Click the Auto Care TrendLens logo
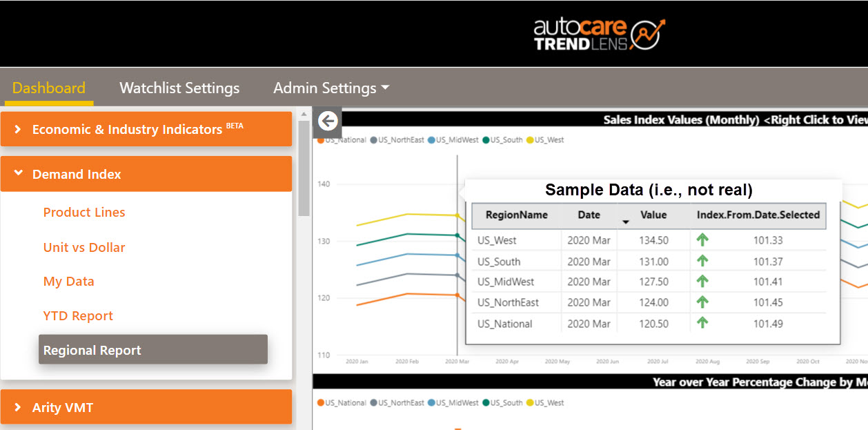Viewport: 868px width, 430px height. pos(600,35)
